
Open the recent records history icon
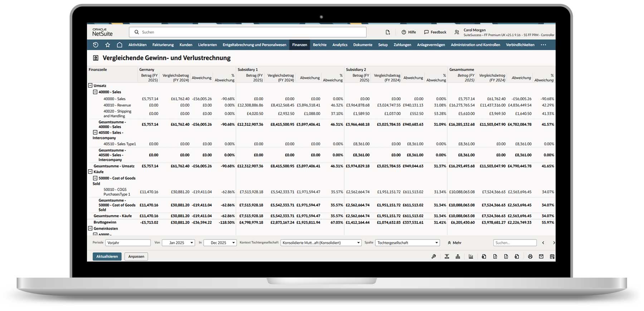pyautogui.click(x=96, y=45)
